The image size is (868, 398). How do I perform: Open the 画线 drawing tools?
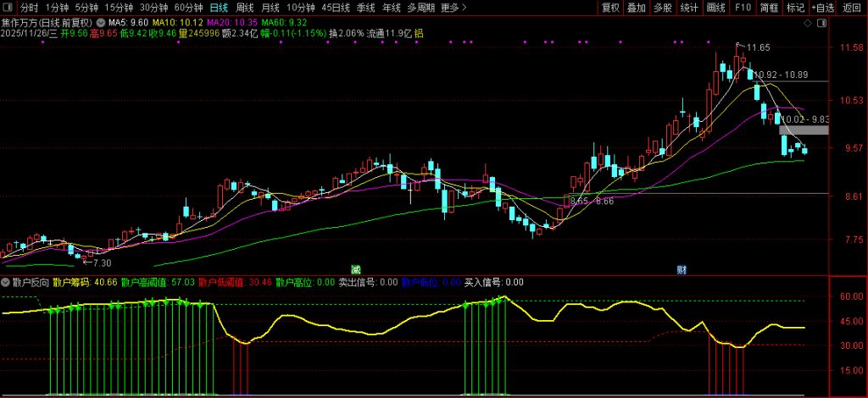pyautogui.click(x=716, y=8)
